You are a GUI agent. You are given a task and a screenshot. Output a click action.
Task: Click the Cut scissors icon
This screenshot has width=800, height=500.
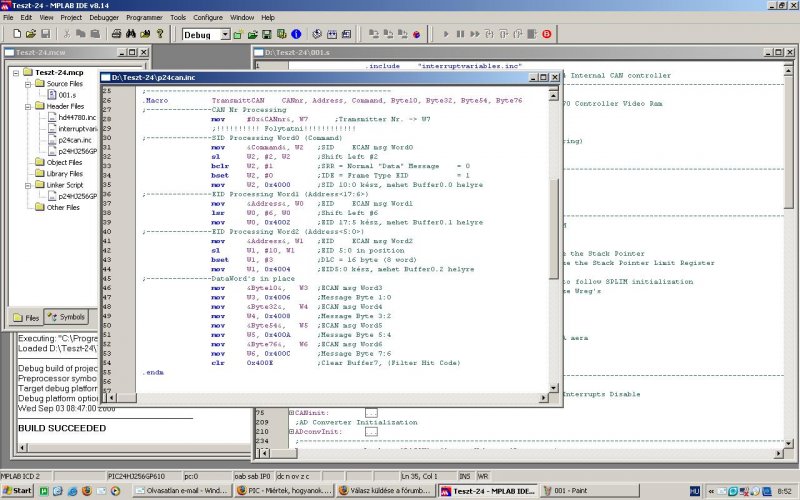66,34
